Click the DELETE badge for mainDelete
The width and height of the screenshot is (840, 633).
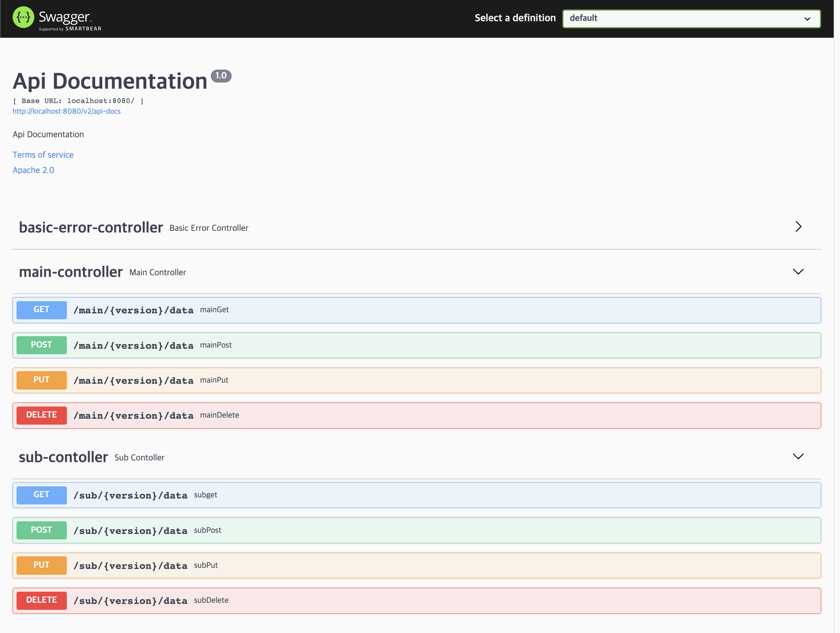point(41,415)
